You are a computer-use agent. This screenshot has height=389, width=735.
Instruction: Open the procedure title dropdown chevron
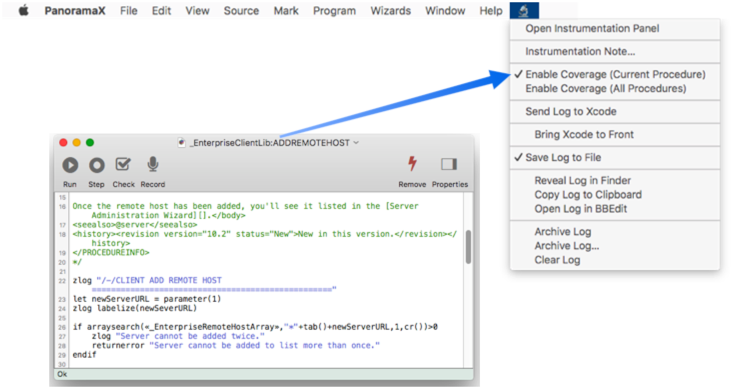(x=356, y=142)
